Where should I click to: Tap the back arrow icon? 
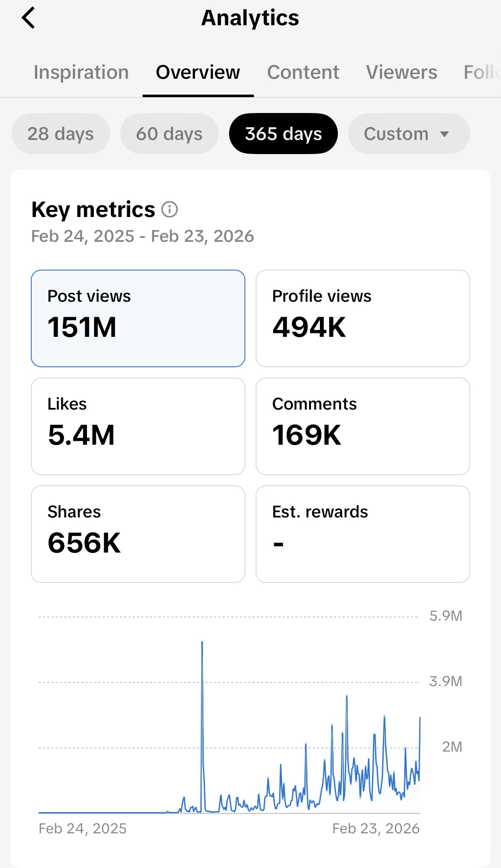tap(28, 18)
